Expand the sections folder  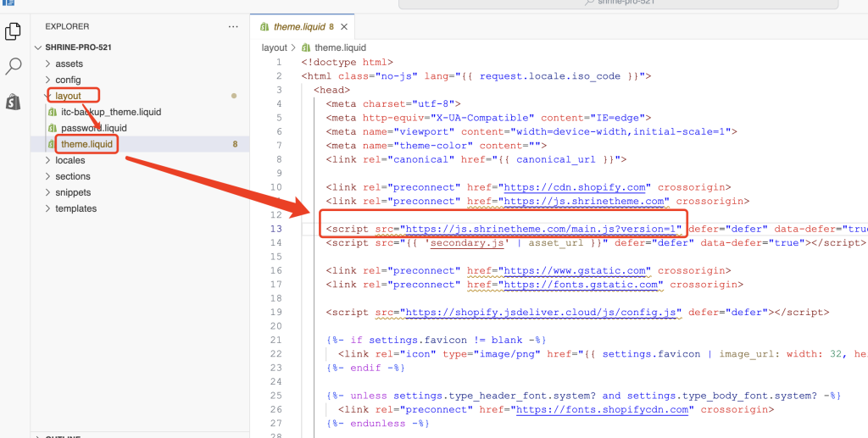pos(72,176)
